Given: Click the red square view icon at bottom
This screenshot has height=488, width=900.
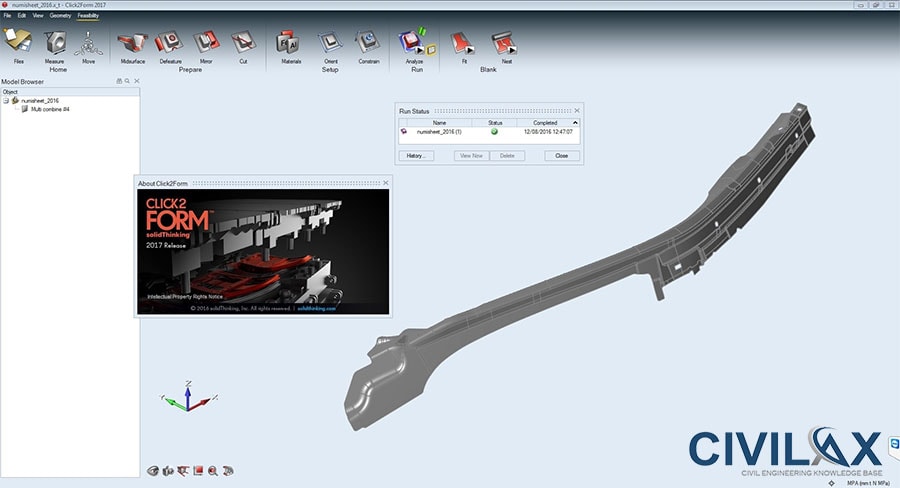Looking at the screenshot, I should [198, 471].
